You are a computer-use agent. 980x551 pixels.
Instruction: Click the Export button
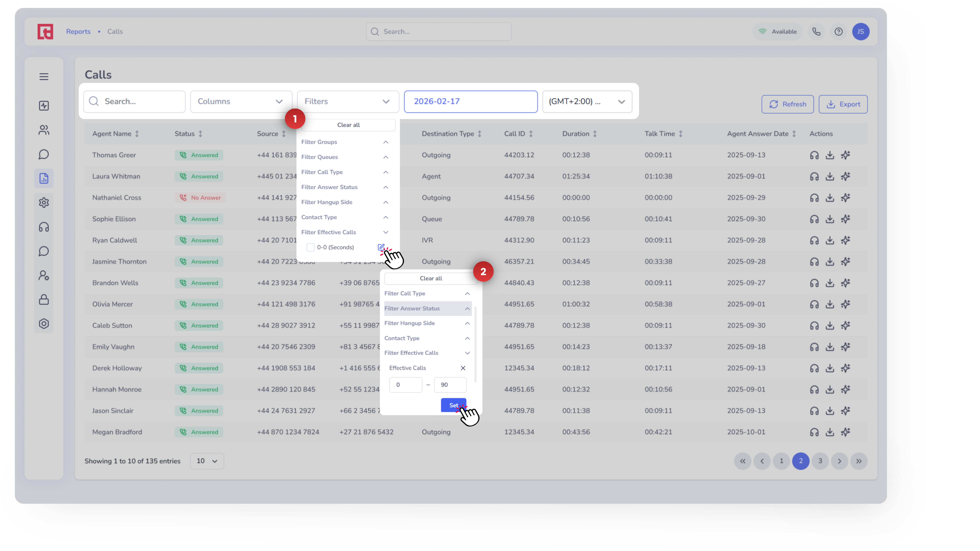click(843, 104)
